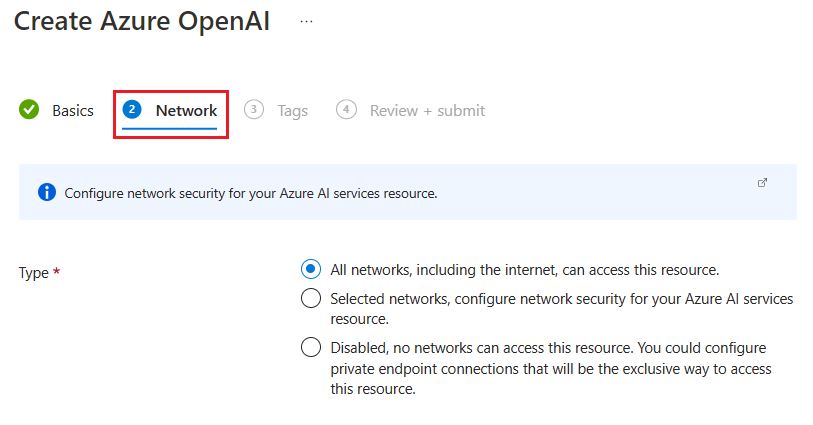Click the step 3 circle icon
The width and height of the screenshot is (813, 425).
point(254,110)
